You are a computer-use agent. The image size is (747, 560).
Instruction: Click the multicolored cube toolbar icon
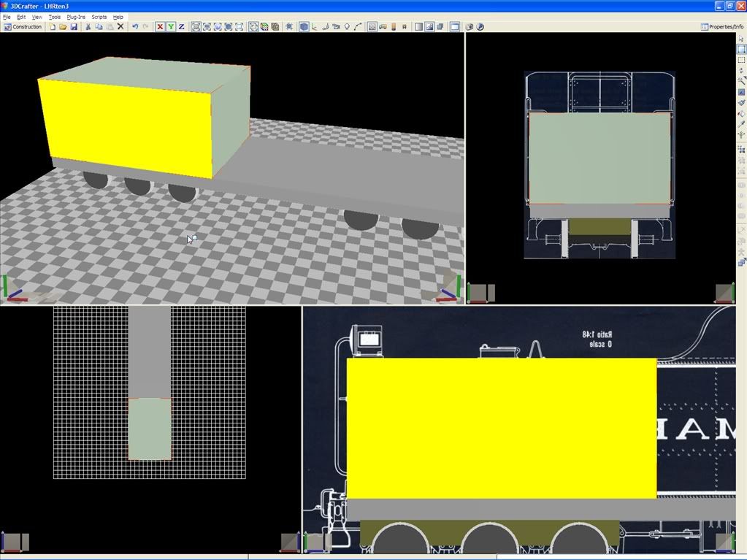(x=264, y=27)
